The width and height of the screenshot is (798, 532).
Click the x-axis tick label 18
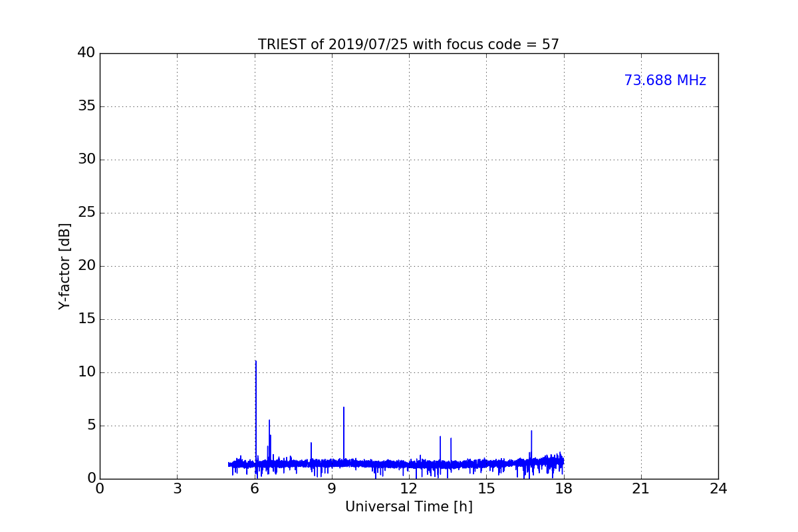coord(563,489)
